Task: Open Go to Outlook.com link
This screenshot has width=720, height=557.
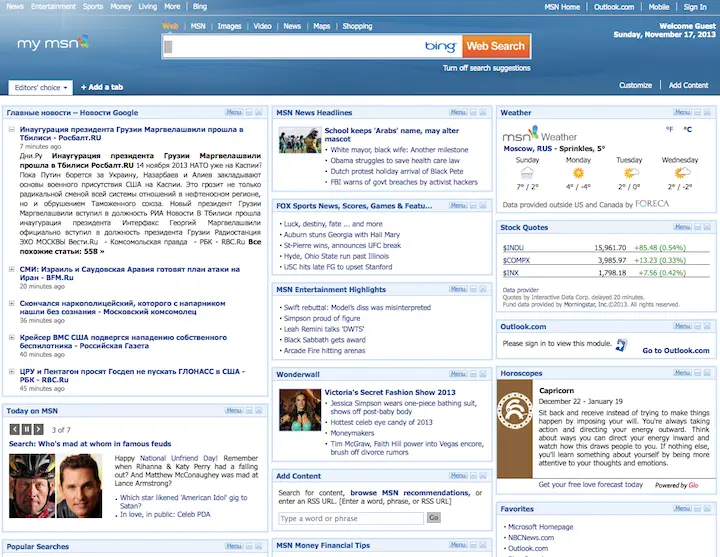Action: tap(676, 350)
